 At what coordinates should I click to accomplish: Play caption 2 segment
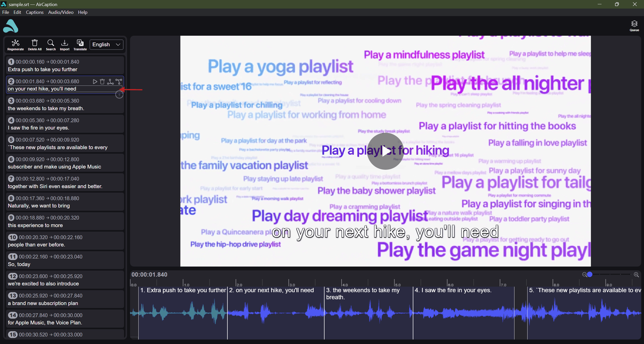point(95,81)
